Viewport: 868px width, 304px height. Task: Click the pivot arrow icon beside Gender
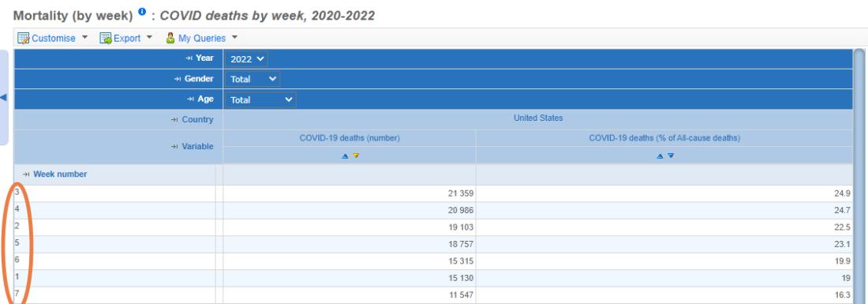click(177, 79)
